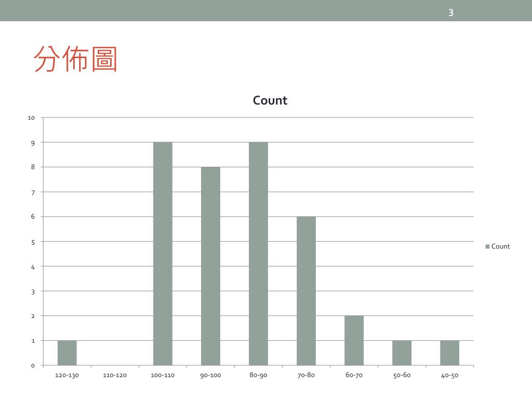
Task: Select the bar for 90-100
Action: pyautogui.click(x=211, y=267)
